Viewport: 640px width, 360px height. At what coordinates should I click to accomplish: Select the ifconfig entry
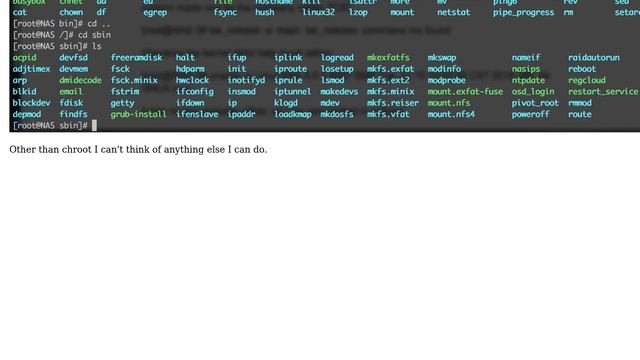coord(195,92)
